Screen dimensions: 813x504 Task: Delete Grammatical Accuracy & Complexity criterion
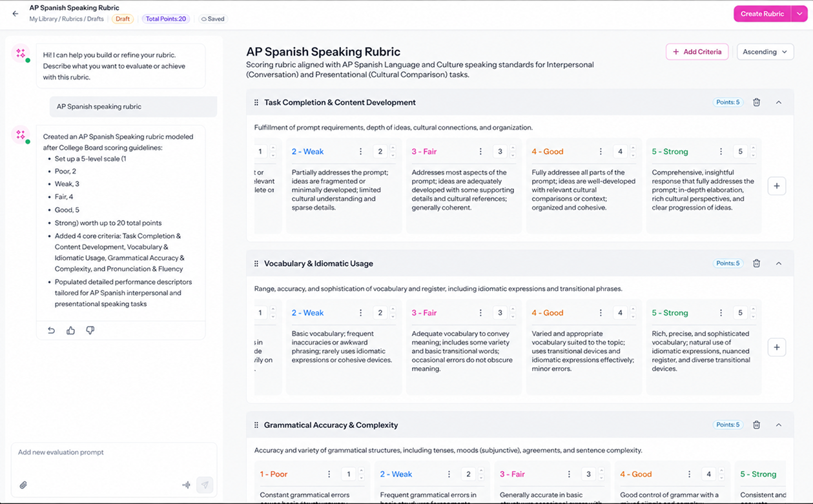tap(756, 425)
